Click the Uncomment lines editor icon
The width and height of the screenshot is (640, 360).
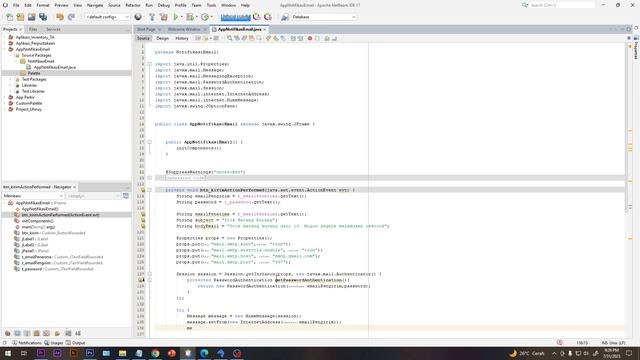click(x=334, y=38)
